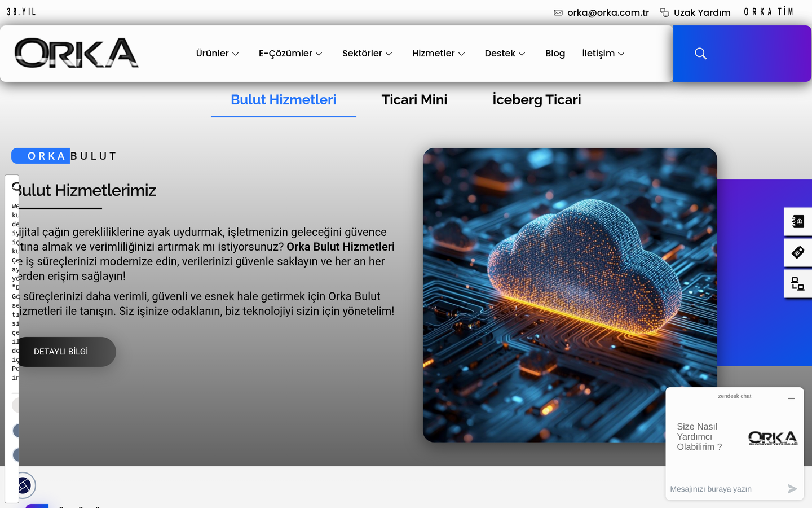This screenshot has width=812, height=508.
Task: Open the contact address book side icon
Action: click(x=798, y=222)
